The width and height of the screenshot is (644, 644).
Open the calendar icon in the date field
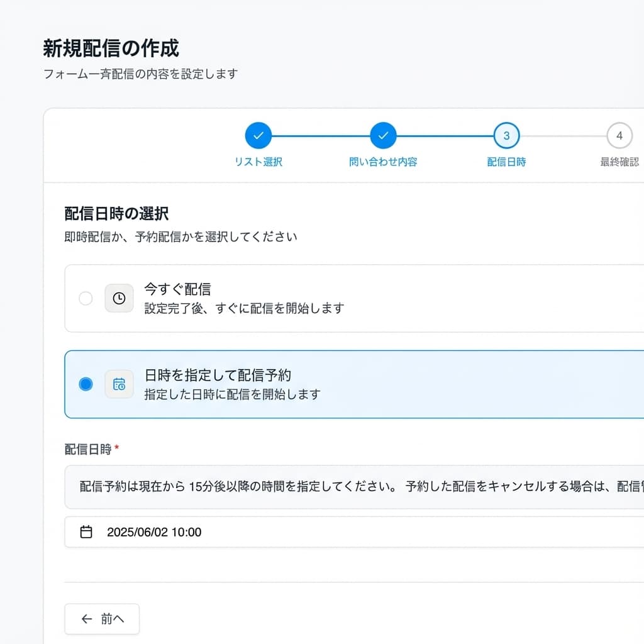pos(86,532)
